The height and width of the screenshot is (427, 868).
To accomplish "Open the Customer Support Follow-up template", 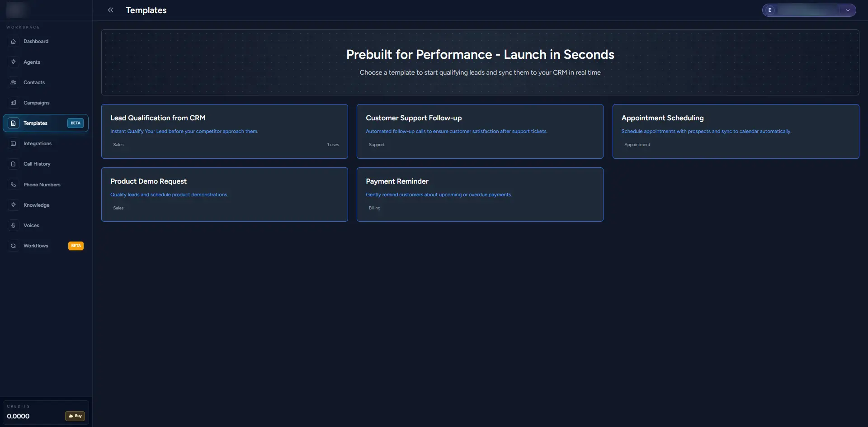I will pos(480,131).
